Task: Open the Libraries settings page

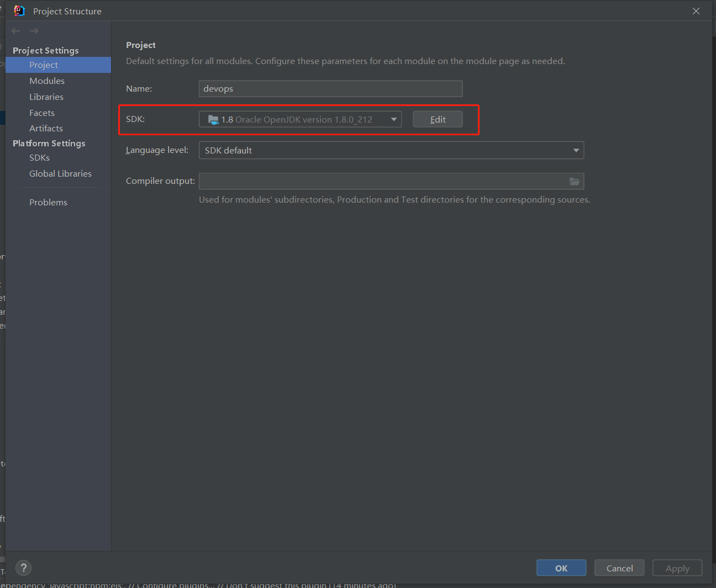Action: 46,97
